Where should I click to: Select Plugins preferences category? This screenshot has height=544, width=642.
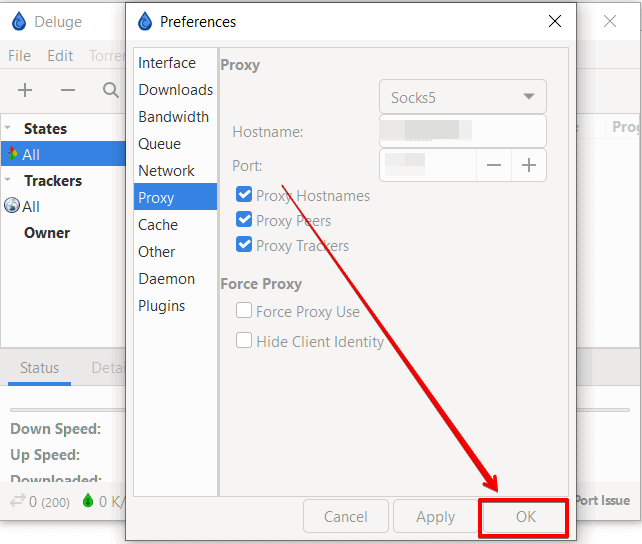click(175, 306)
